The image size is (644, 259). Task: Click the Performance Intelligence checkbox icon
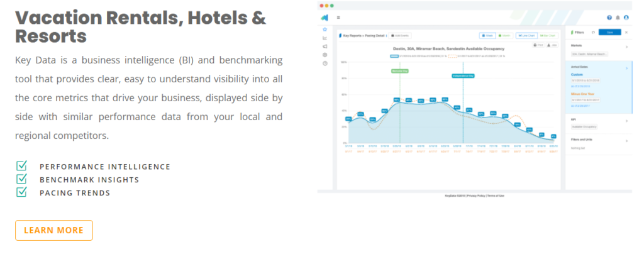[21, 166]
